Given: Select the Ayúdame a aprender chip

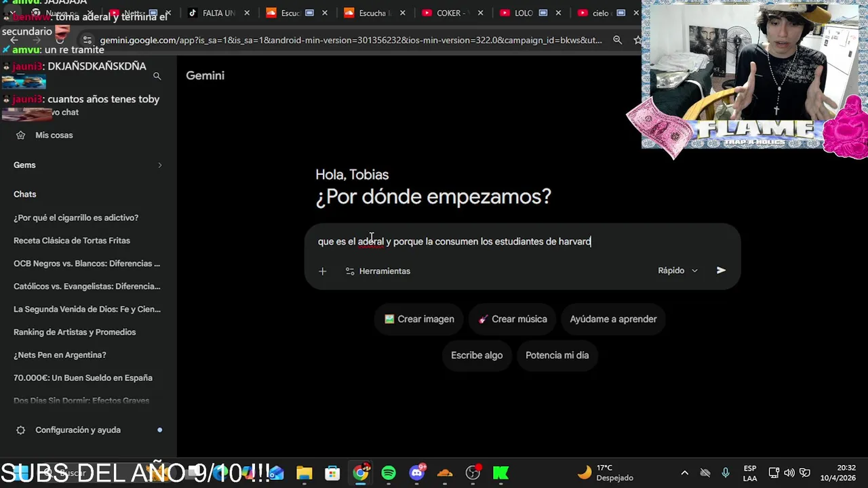Looking at the screenshot, I should coord(613,319).
